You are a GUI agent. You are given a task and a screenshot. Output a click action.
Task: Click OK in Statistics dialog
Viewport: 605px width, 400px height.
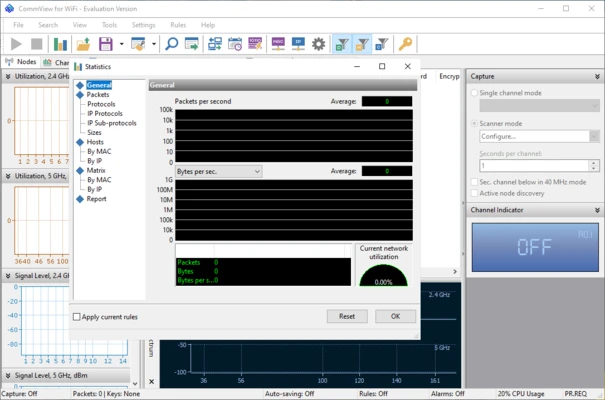pos(395,316)
